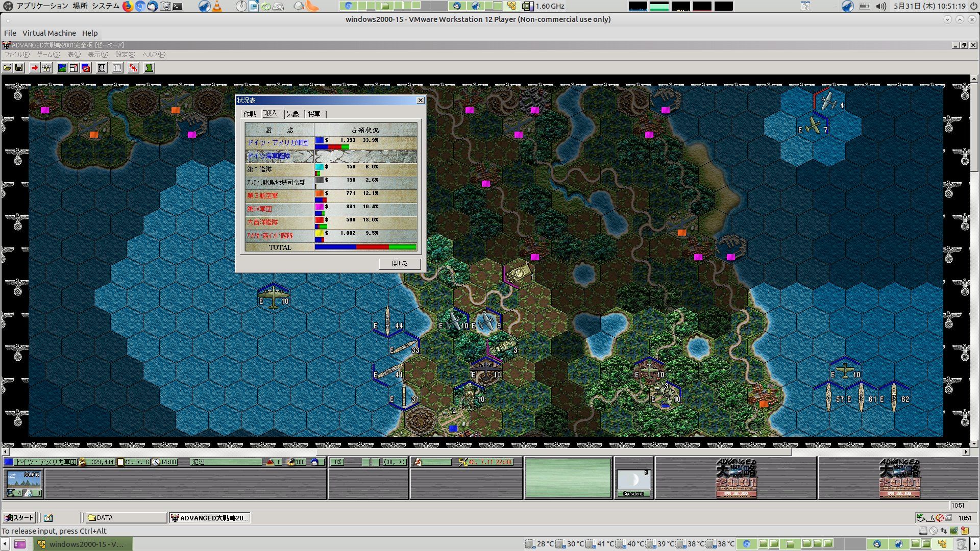This screenshot has width=980, height=551.
Task: Open the 表示(V) menu
Action: [98, 55]
